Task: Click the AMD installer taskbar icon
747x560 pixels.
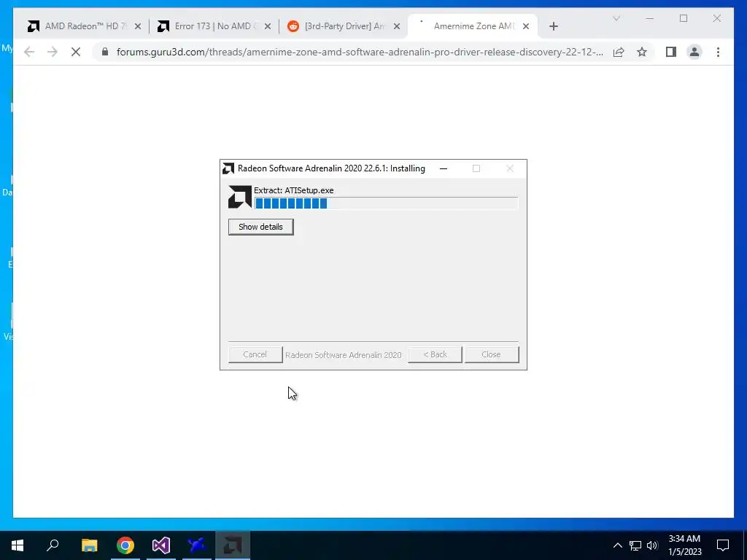Action: (233, 545)
